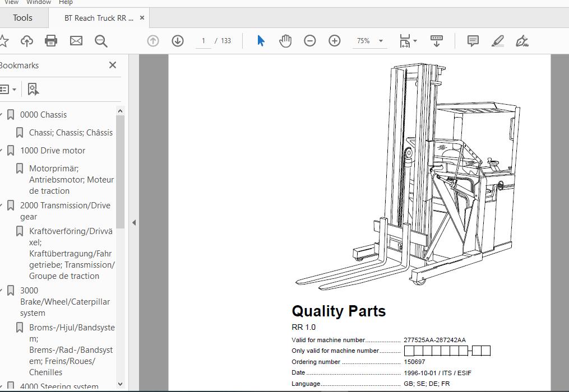This screenshot has height=392, width=569.
Task: Jump to 0000 Chassis bookmark
Action: coord(43,115)
